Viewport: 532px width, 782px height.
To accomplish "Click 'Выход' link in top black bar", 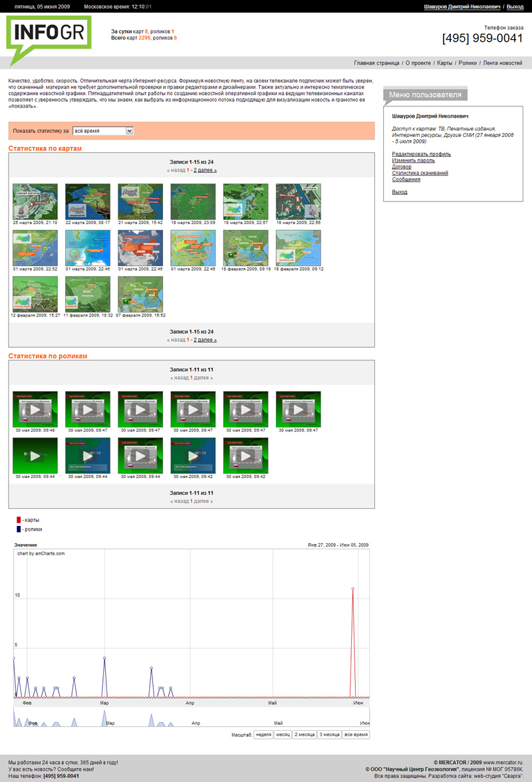I will coord(514,6).
